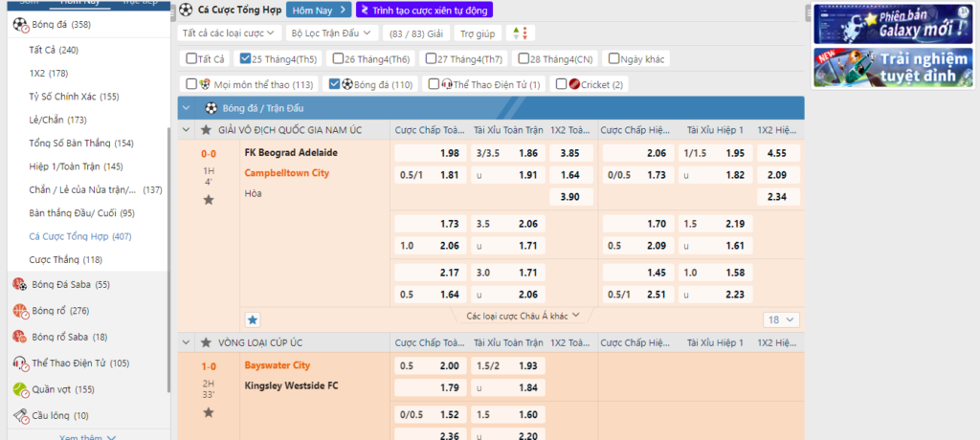Collapse the Bóng đá / Trận Đấu section
The image size is (980, 440).
[187, 108]
